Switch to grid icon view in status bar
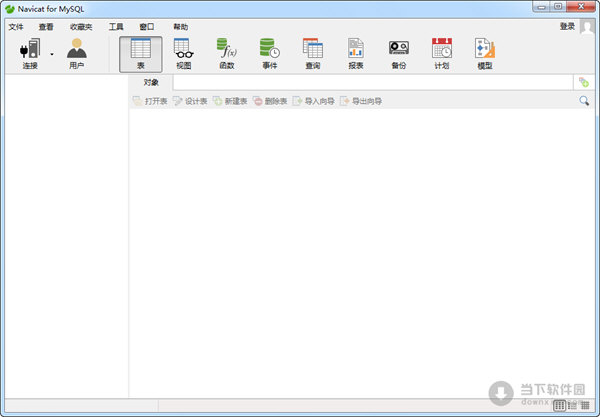This screenshot has width=600, height=417. [559, 406]
